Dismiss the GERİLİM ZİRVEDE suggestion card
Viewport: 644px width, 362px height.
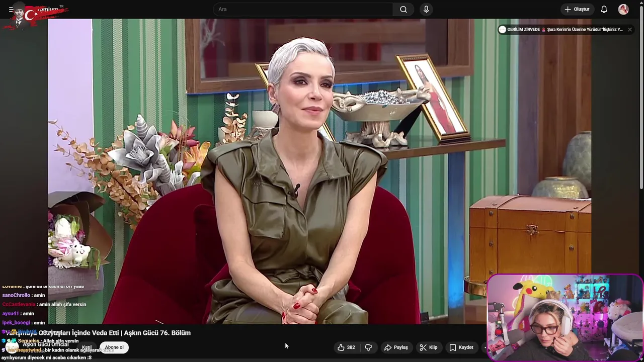(x=629, y=30)
